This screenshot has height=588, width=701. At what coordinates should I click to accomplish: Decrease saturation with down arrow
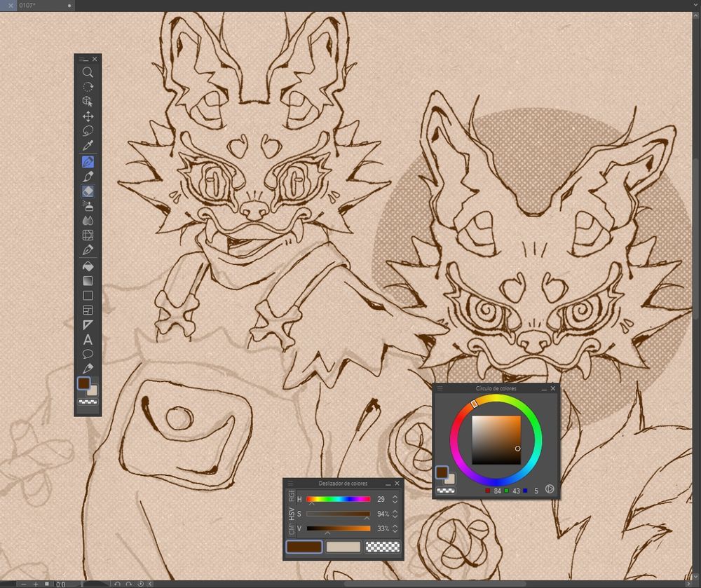click(x=395, y=517)
